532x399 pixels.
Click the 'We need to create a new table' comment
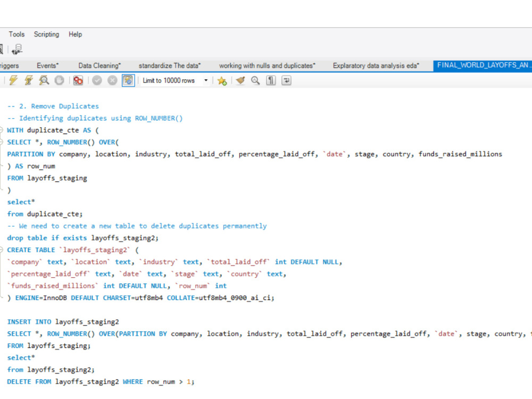[x=137, y=226]
